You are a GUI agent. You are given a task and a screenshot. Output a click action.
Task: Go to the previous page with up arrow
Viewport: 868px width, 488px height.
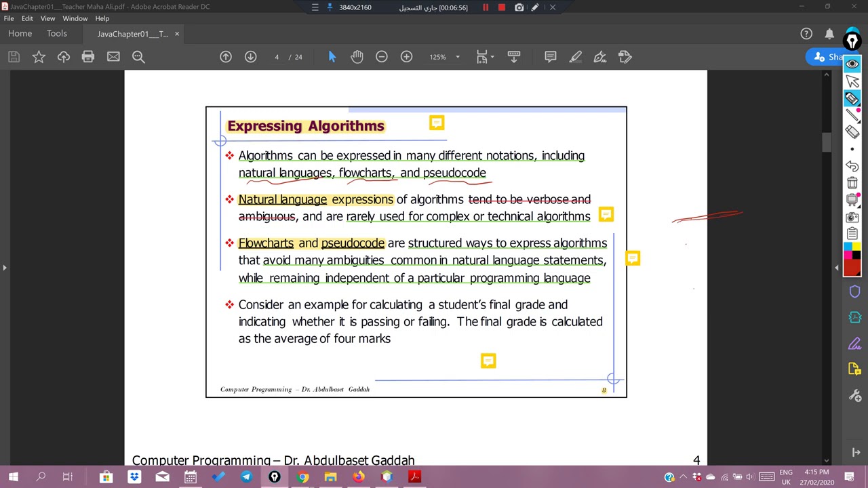click(226, 57)
